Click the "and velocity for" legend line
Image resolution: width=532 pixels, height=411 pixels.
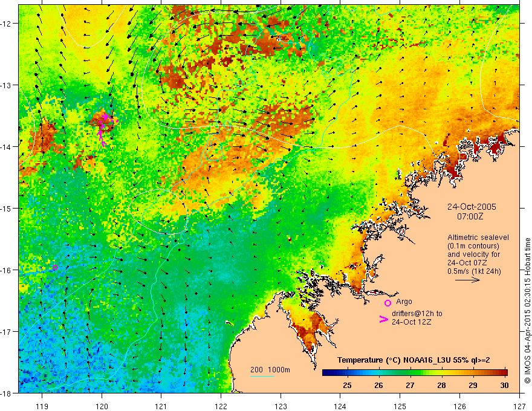click(x=473, y=254)
